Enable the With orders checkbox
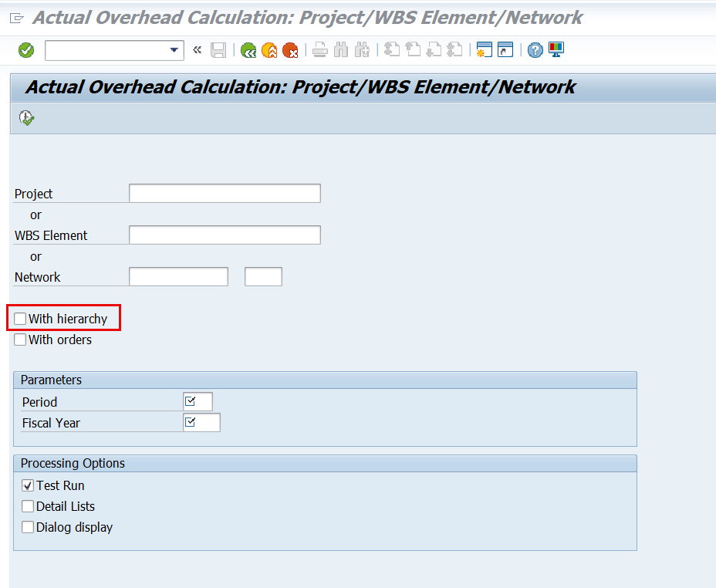This screenshot has height=588, width=716. [20, 340]
